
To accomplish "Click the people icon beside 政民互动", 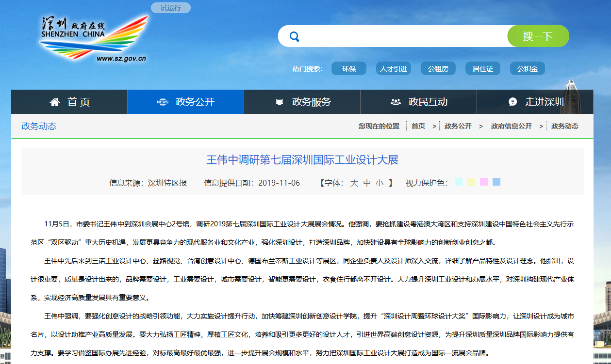I will [396, 102].
